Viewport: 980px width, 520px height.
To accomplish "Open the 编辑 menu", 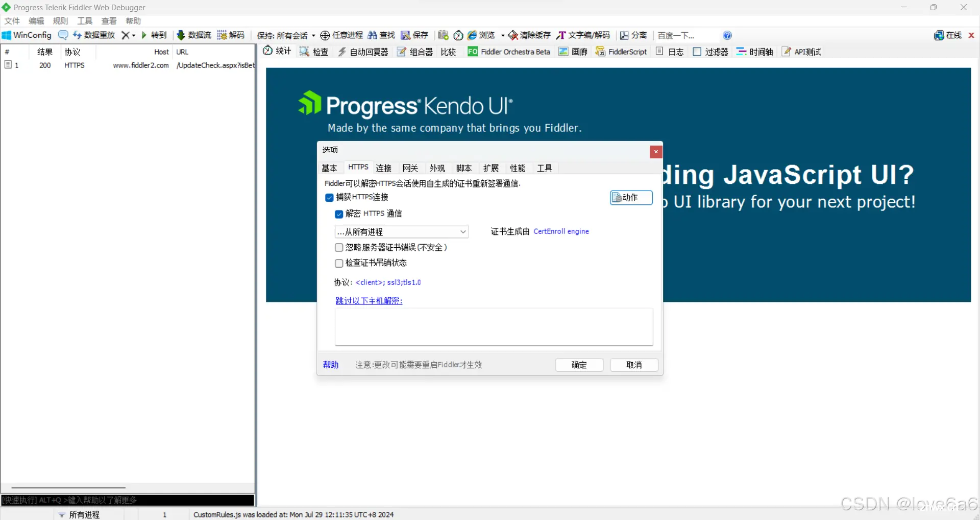I will point(36,21).
